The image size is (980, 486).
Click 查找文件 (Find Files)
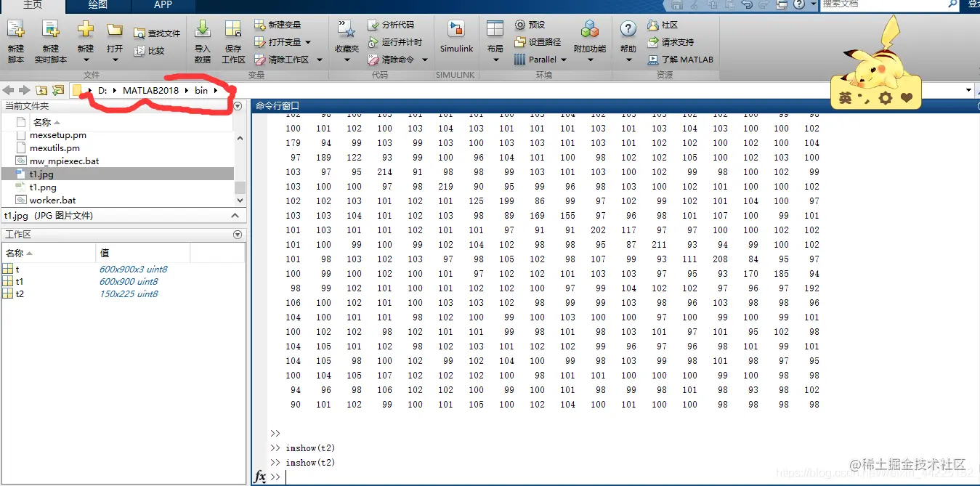[x=157, y=33]
